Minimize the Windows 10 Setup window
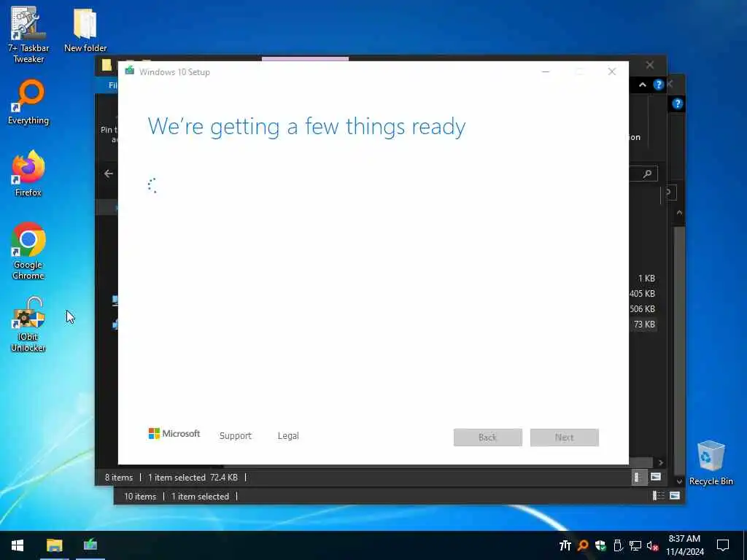 (x=546, y=71)
